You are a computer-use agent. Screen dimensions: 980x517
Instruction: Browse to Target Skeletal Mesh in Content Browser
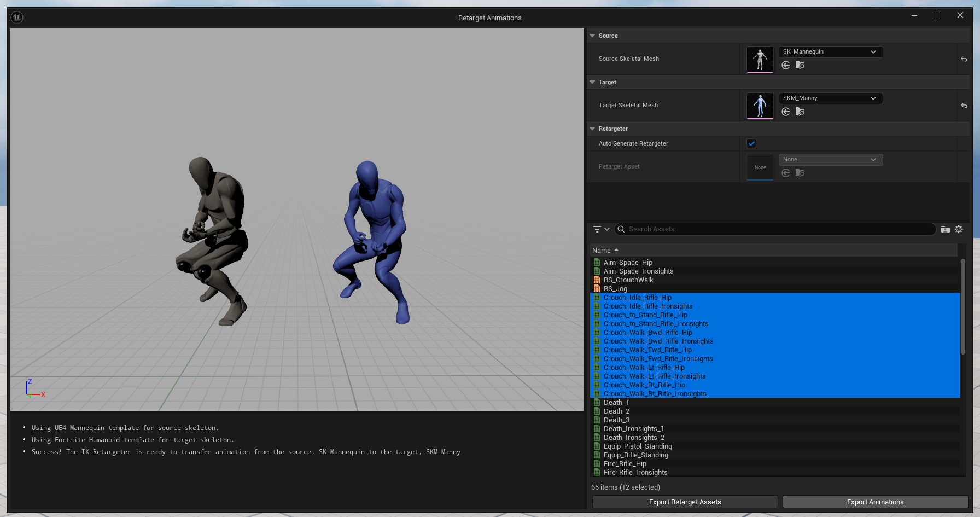pos(800,112)
